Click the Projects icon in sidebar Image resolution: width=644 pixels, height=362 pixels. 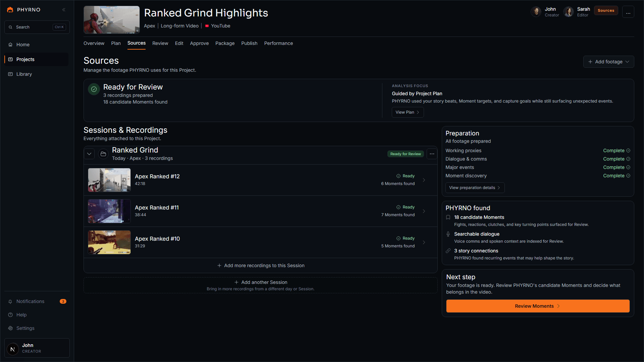point(10,59)
